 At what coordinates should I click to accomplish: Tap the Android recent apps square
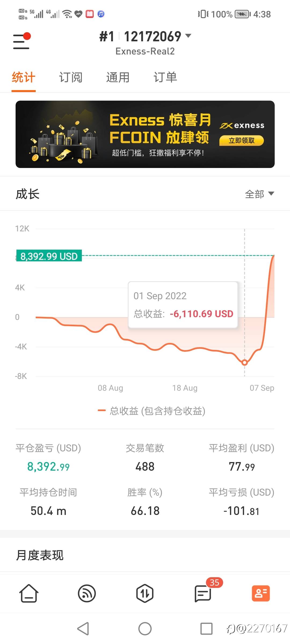(206, 628)
